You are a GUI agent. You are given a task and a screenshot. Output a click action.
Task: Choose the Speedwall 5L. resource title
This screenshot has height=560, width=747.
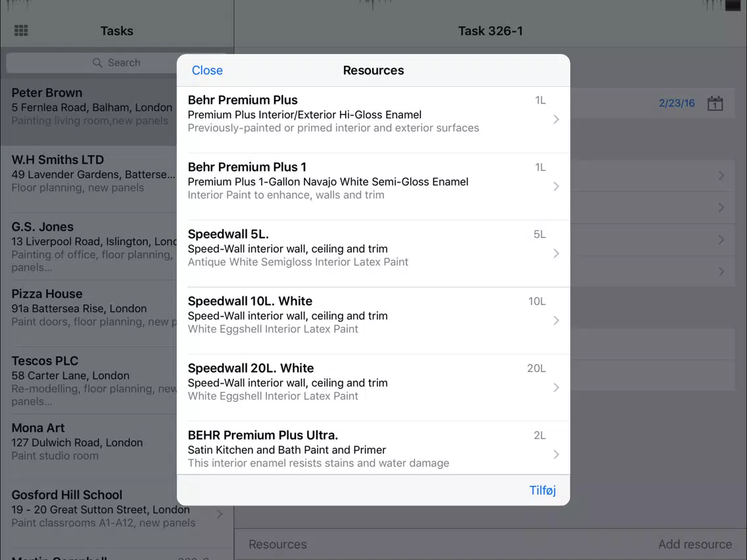click(x=228, y=234)
